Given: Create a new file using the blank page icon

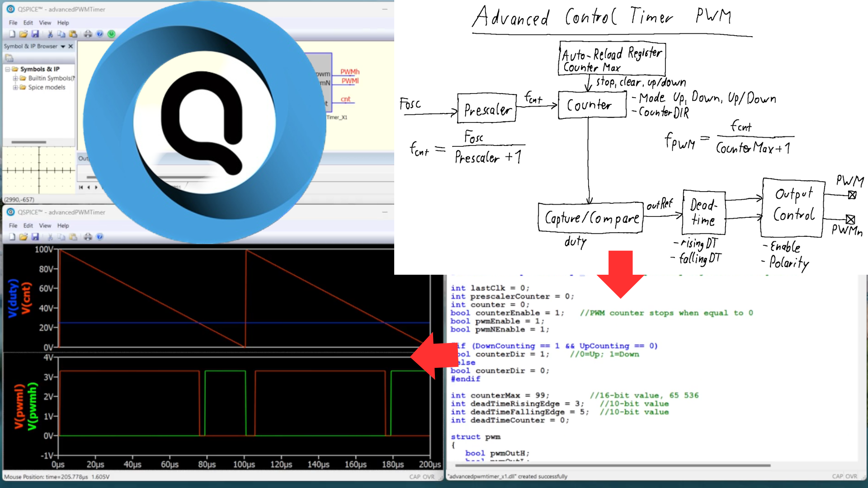Looking at the screenshot, I should point(12,34).
